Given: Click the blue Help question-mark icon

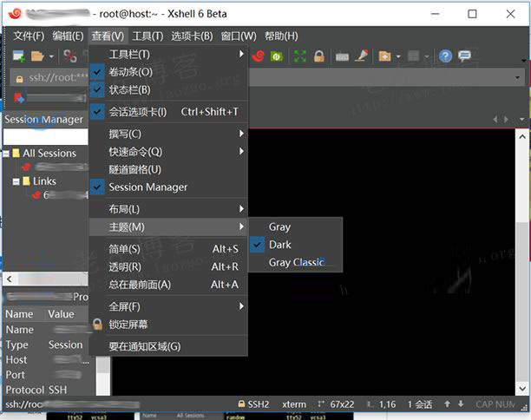Looking at the screenshot, I should 445,56.
